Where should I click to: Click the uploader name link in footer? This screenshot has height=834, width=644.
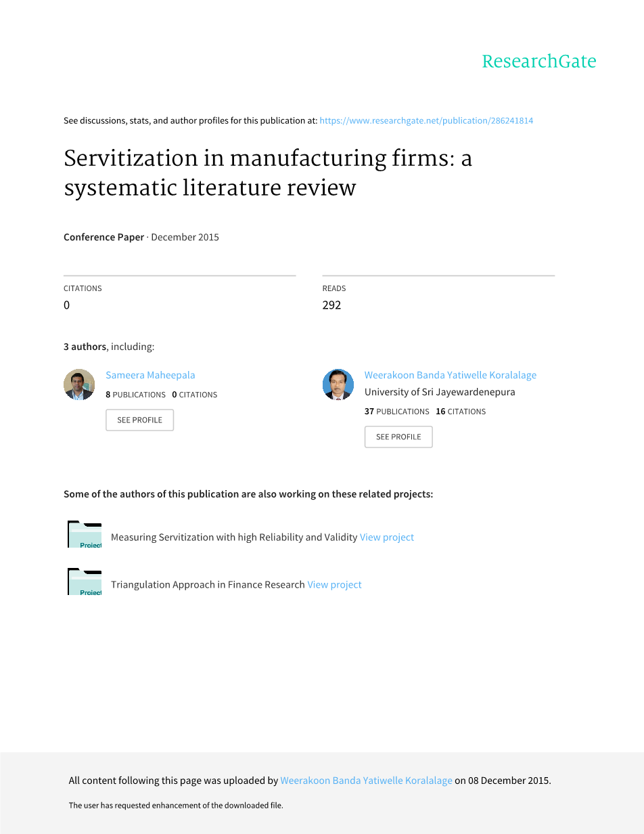tap(366, 781)
